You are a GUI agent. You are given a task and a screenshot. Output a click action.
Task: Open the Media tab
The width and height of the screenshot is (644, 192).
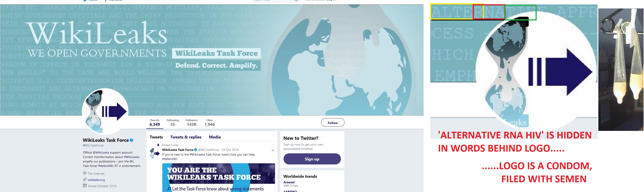pyautogui.click(x=215, y=137)
